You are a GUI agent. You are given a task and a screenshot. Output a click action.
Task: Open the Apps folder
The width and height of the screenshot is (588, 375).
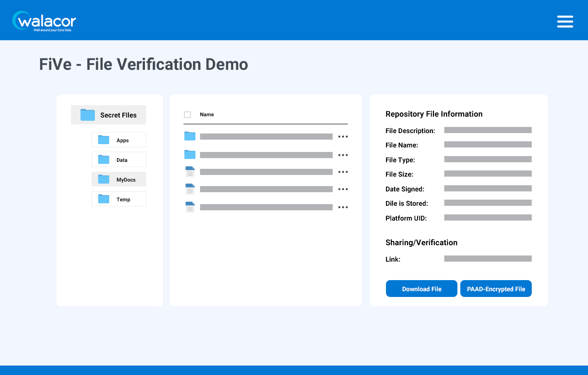(119, 140)
